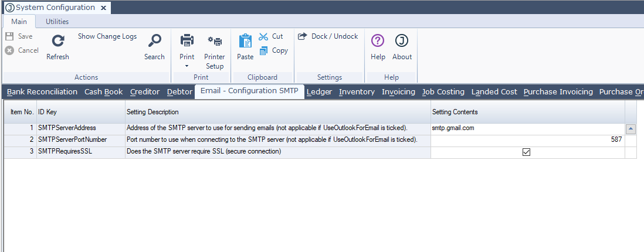
Task: Open the Bank Reconciliation tab
Action: coord(42,92)
